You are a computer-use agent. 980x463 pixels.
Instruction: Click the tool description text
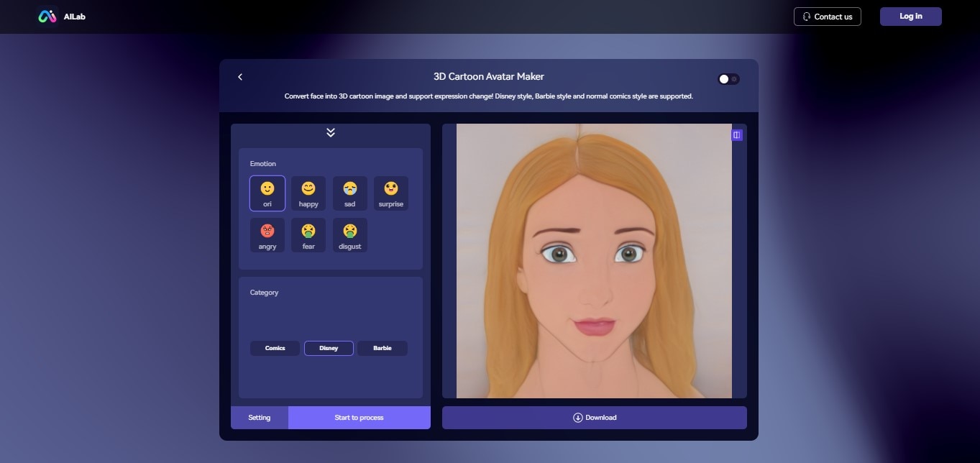point(489,96)
